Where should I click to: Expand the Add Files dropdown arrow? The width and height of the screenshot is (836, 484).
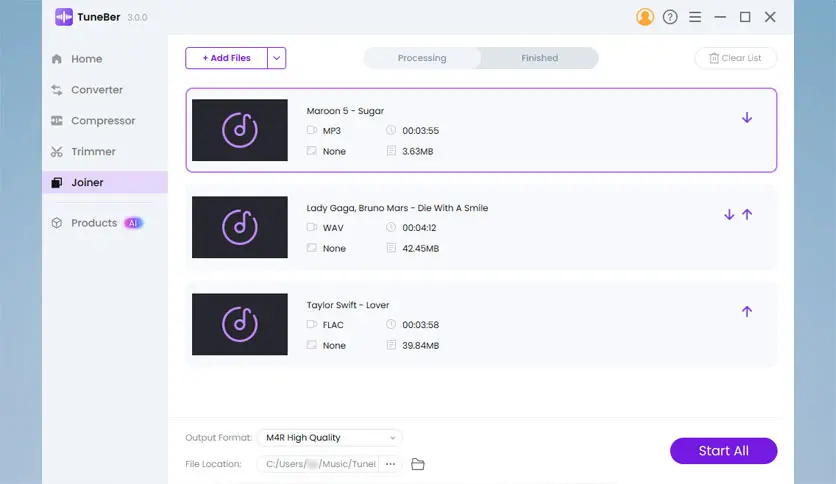[x=277, y=58]
